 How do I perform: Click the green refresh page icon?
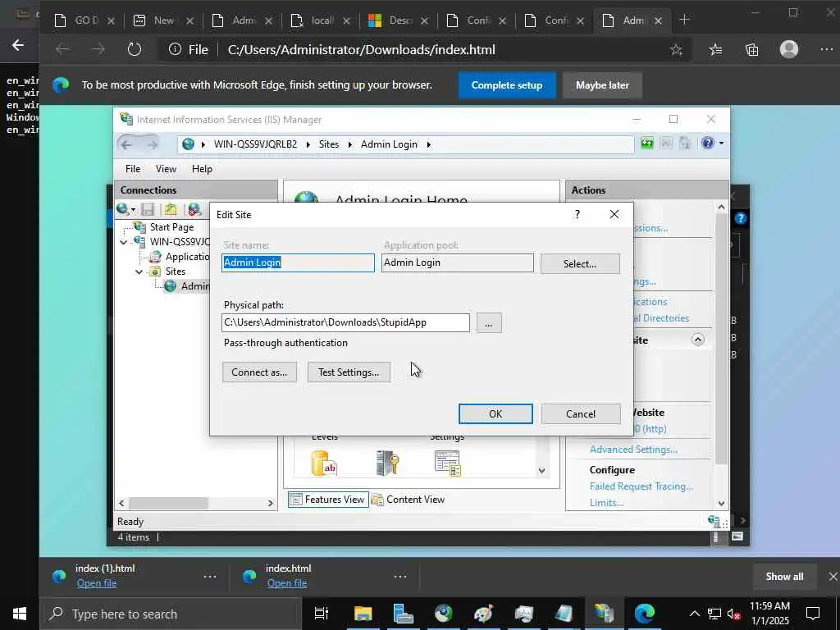click(x=647, y=143)
